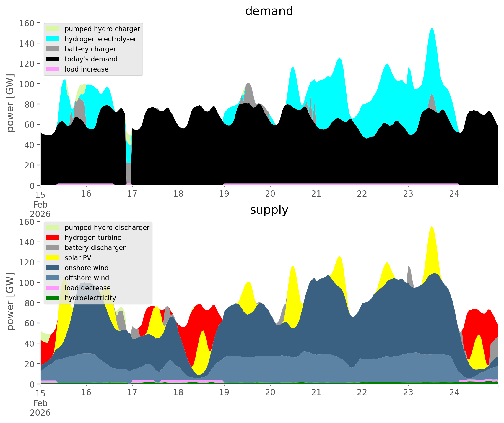
Task: Click the red hydrogen turbine legend swatch
Action: (53, 238)
